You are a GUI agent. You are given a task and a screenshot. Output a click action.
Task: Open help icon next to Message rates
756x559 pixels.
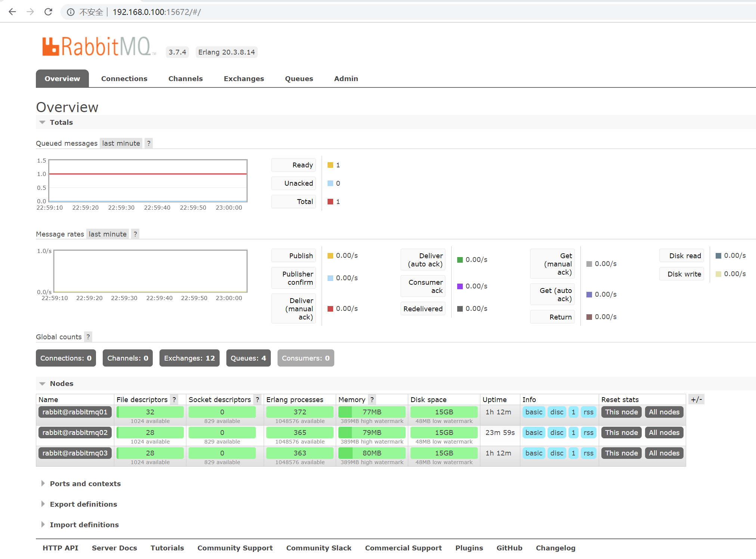click(135, 234)
